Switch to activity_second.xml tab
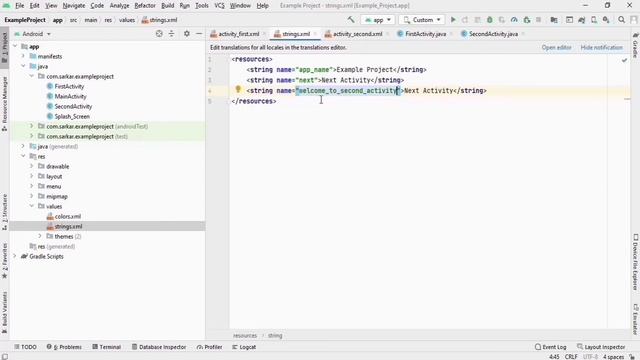Screen dimensions: 640x360 [357, 34]
